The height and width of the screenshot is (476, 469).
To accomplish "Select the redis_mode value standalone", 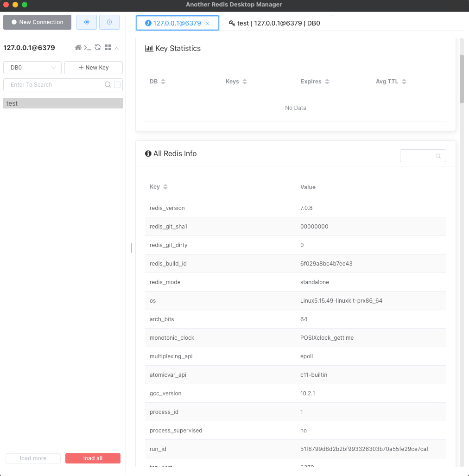I will tap(315, 282).
